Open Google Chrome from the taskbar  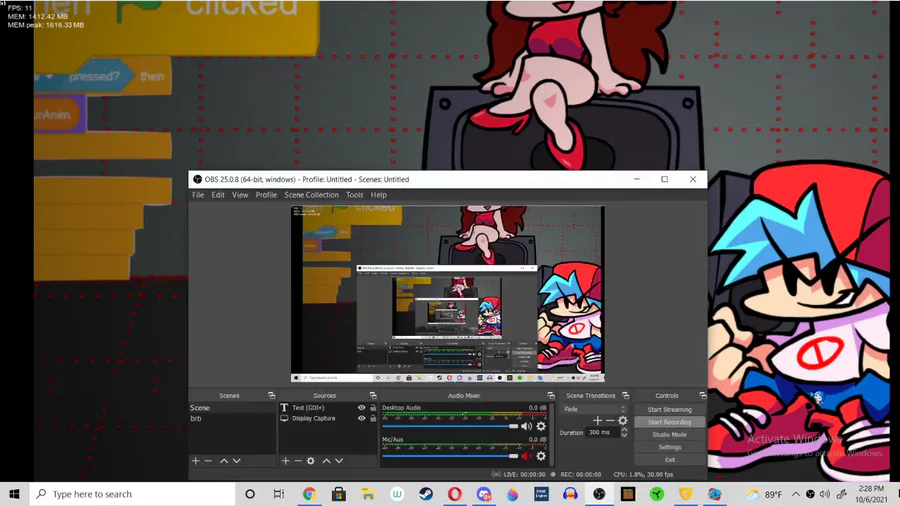tap(309, 494)
